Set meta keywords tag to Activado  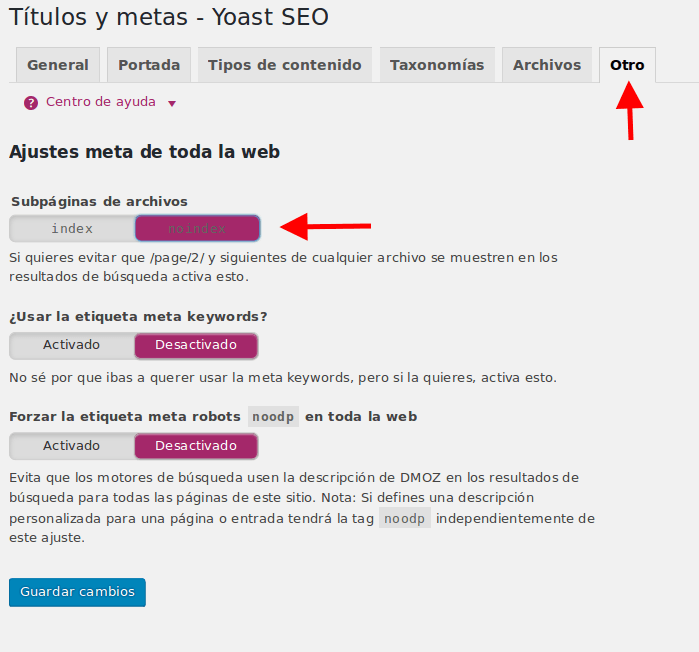(x=72, y=345)
